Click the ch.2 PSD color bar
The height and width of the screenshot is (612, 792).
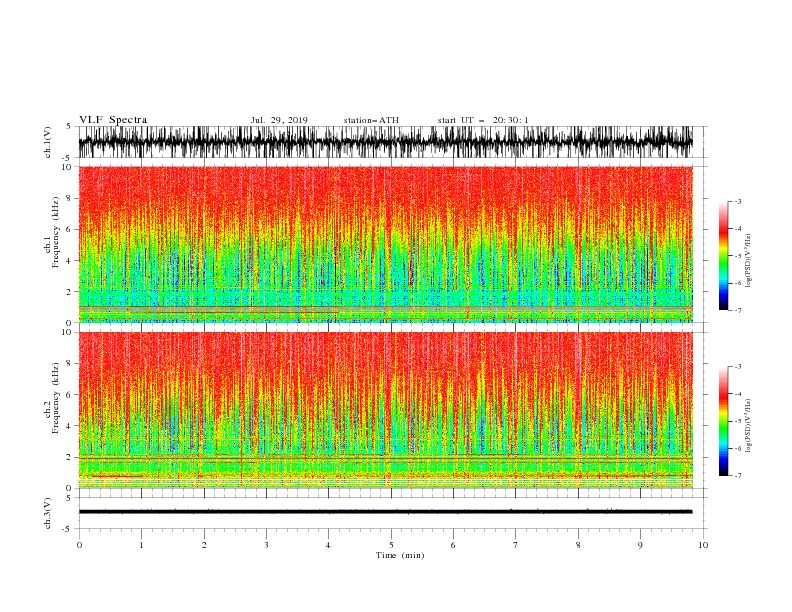pos(723,421)
